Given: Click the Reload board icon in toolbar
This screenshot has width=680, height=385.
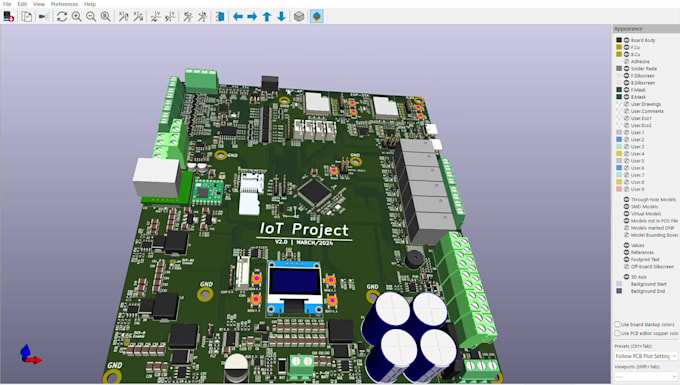Looking at the screenshot, I should [x=9, y=16].
